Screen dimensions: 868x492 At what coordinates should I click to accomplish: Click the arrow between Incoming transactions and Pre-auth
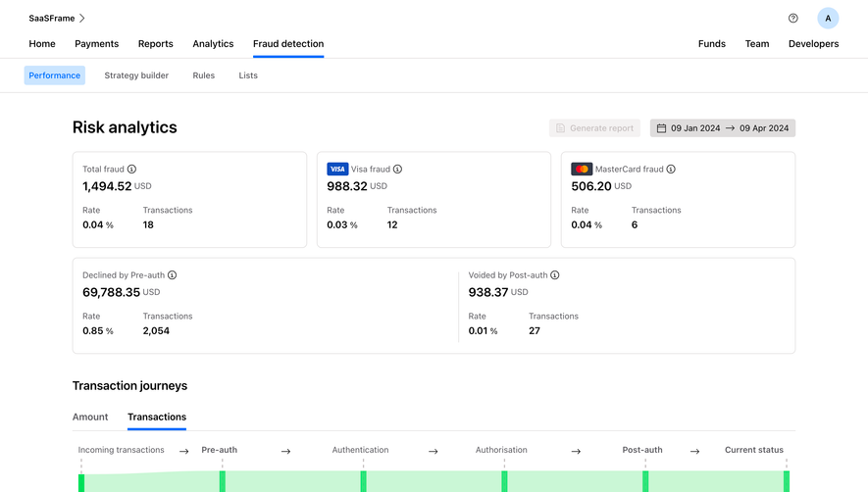pos(183,452)
